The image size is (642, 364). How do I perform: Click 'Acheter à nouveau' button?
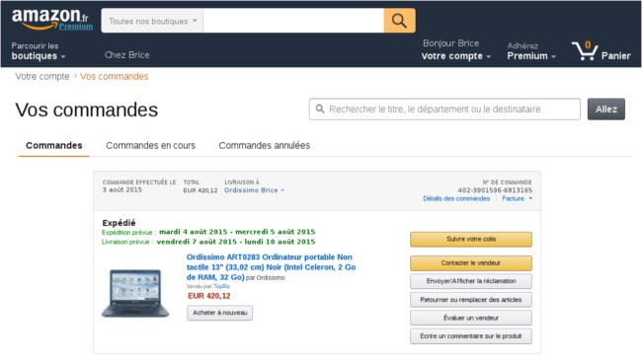coord(220,313)
